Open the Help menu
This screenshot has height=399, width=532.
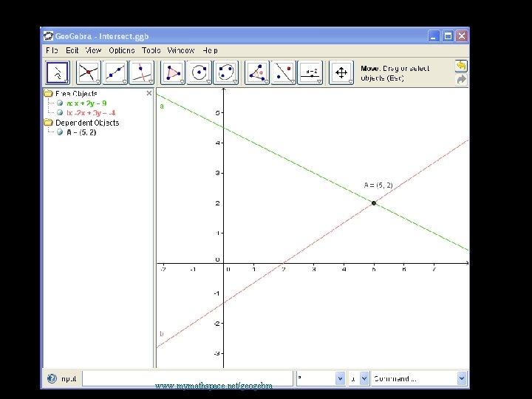tap(210, 50)
